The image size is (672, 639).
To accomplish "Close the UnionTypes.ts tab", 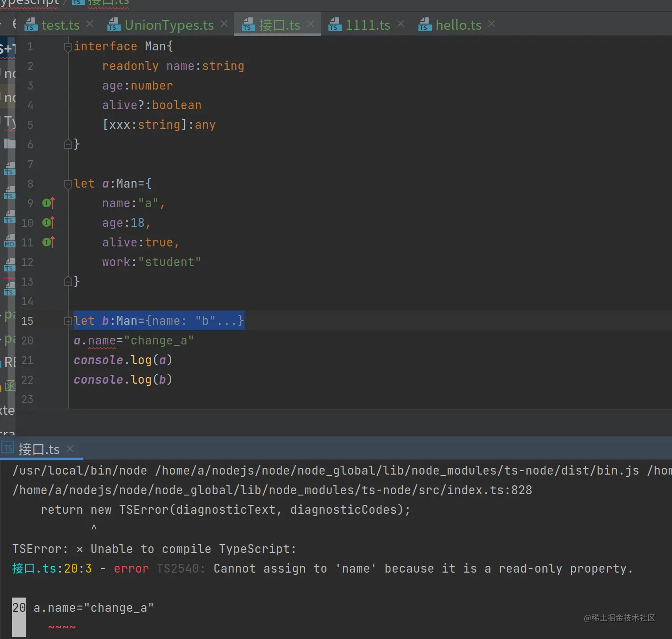I will pos(224,24).
